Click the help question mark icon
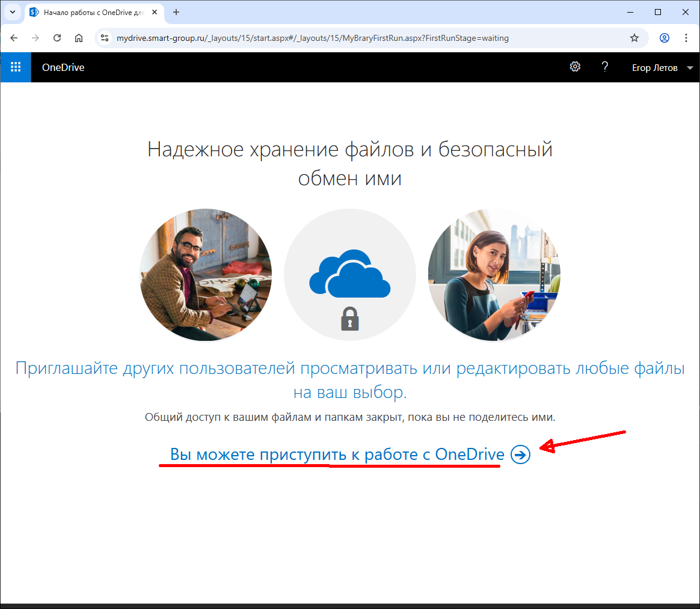 coord(605,67)
